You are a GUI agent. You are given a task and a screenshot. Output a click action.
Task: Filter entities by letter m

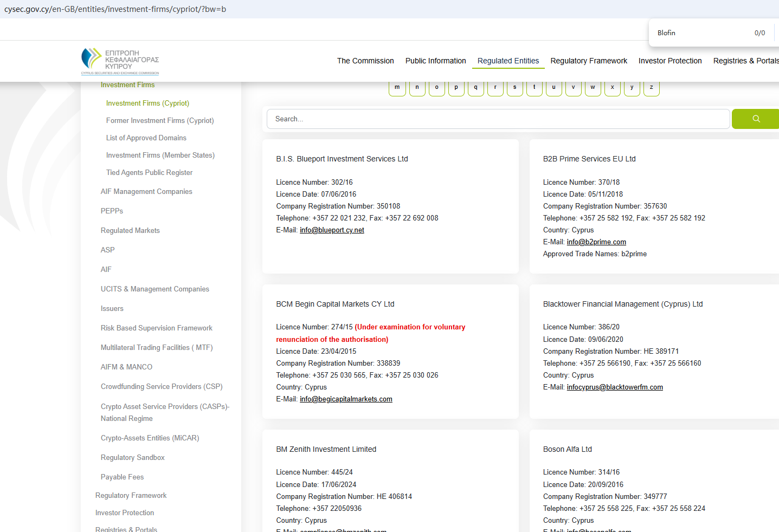pos(397,88)
